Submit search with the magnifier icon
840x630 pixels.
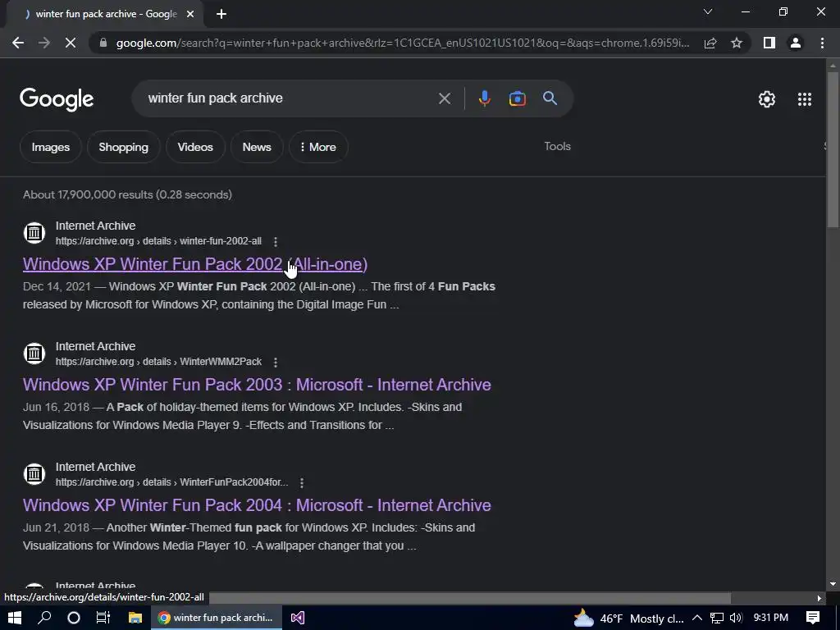point(550,98)
